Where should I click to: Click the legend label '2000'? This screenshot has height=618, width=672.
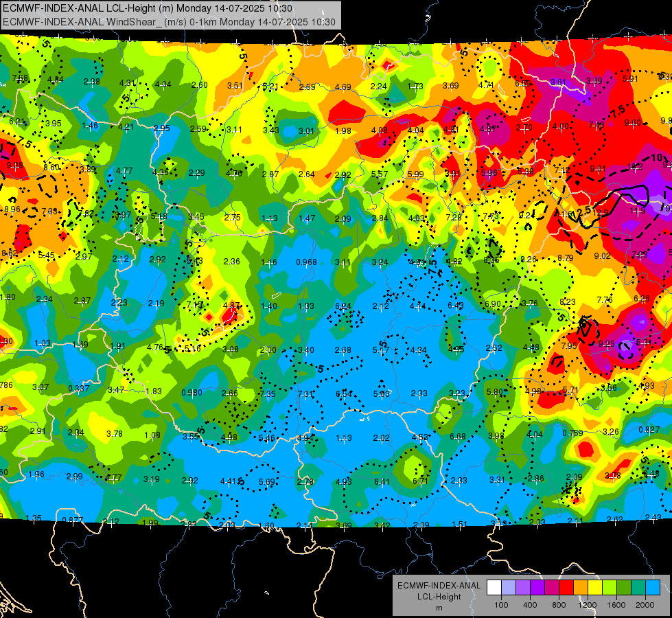[645, 605]
